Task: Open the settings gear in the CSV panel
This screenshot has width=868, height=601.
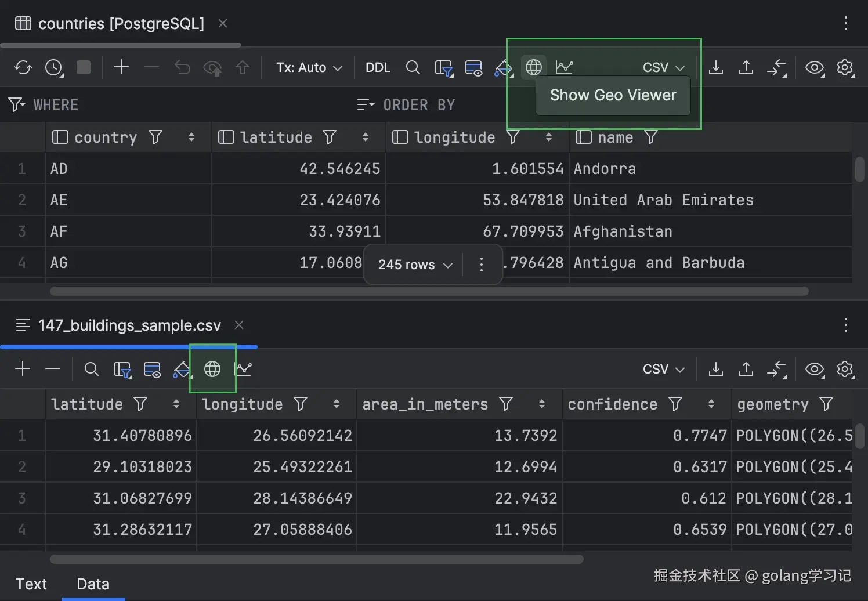Action: pos(845,370)
